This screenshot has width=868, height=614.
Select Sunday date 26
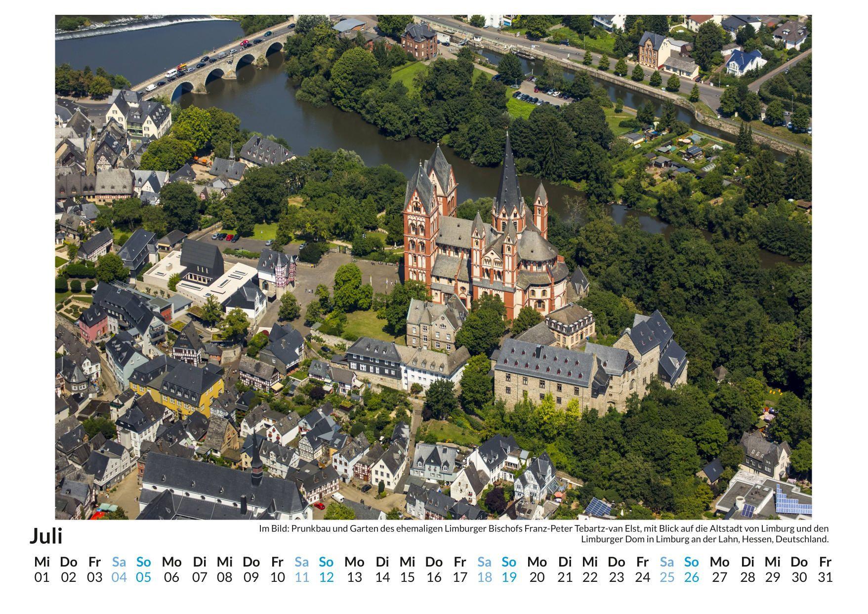(692, 577)
